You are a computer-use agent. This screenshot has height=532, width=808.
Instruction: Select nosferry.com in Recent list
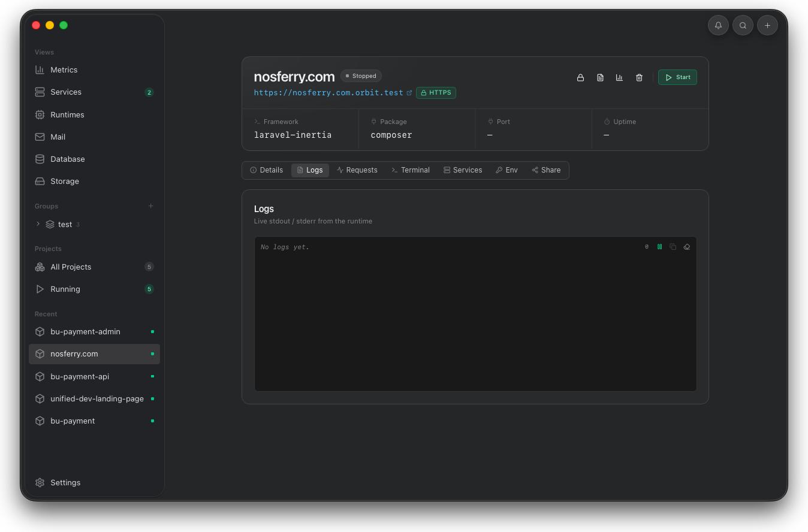point(94,353)
